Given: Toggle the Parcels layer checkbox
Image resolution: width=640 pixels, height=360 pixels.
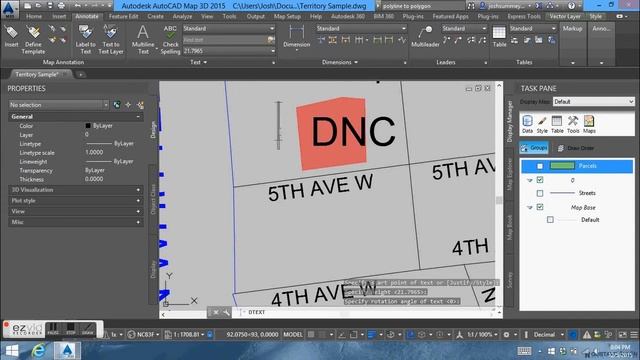Looking at the screenshot, I should coord(540,166).
